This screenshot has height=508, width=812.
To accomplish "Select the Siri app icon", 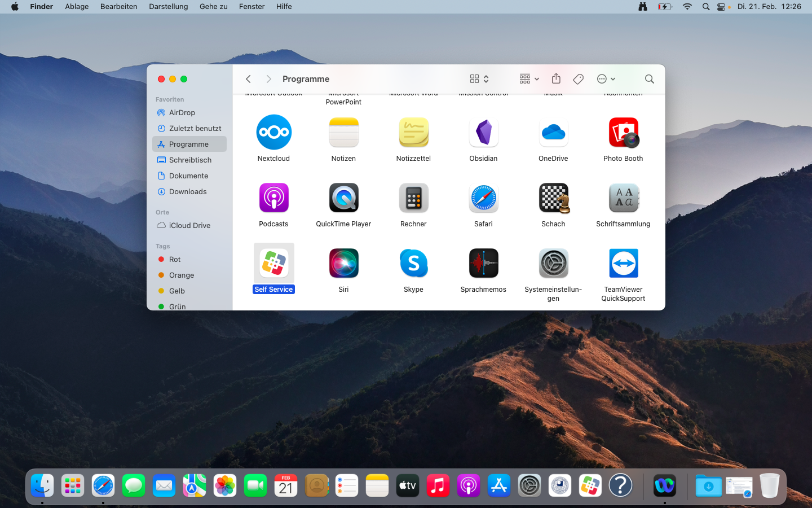I will click(343, 263).
